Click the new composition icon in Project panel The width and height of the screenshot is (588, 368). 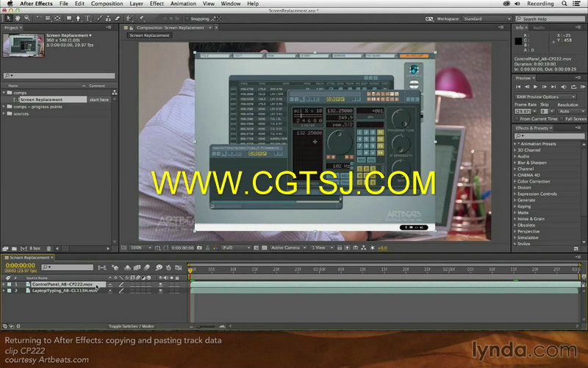click(x=24, y=249)
